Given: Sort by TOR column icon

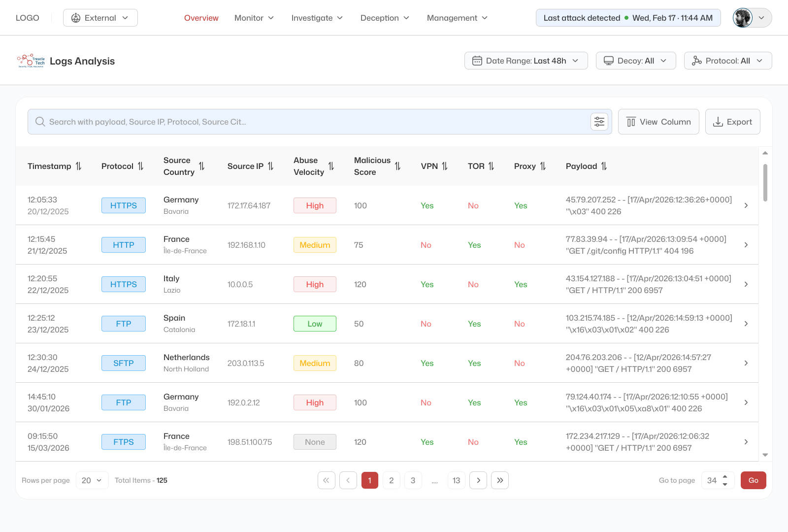Looking at the screenshot, I should coord(492,166).
